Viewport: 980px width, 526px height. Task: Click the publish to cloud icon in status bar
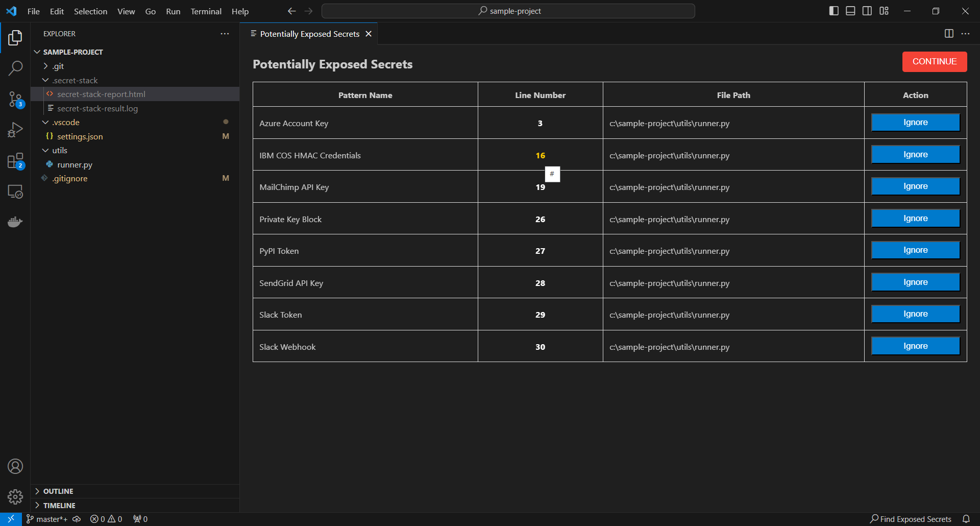pyautogui.click(x=77, y=519)
